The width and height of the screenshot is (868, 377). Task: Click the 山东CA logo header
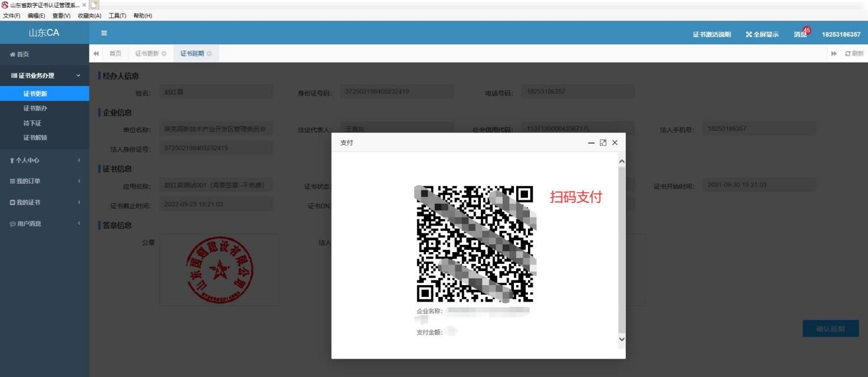tap(45, 33)
